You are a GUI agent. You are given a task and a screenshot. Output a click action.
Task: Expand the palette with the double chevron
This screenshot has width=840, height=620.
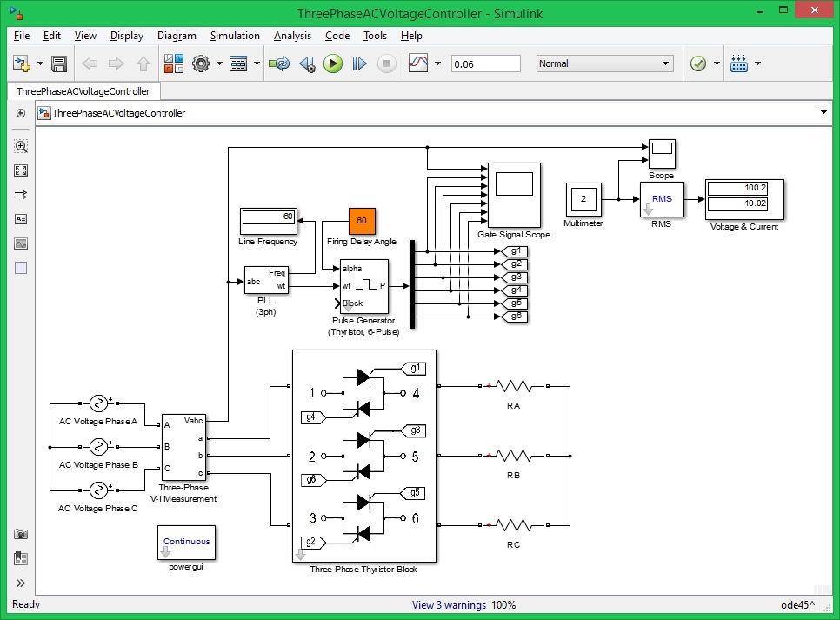coord(21,583)
